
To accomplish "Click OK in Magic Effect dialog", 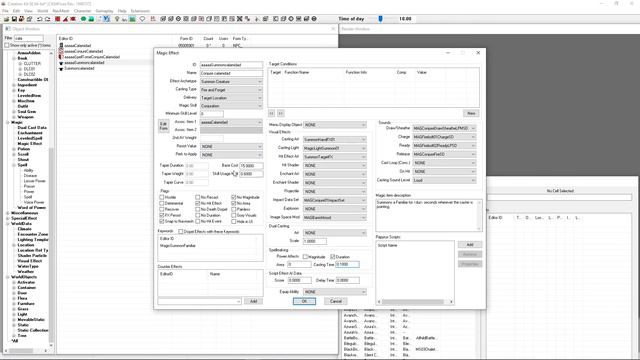I will point(304,301).
